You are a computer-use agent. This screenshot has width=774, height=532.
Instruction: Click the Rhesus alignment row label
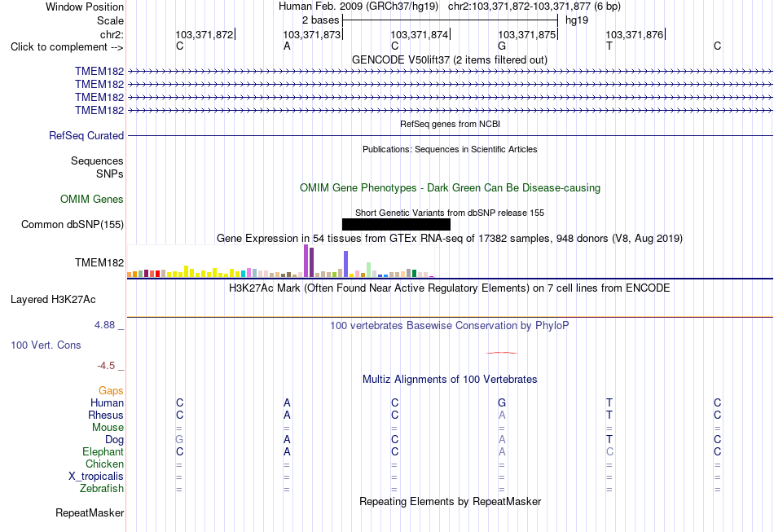pos(106,415)
